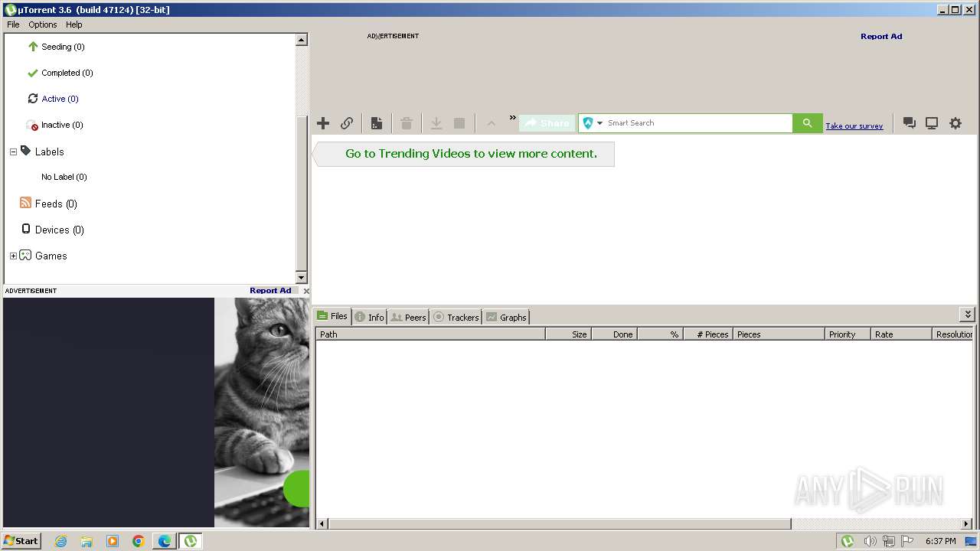Add torrent from URL link icon
The width and height of the screenshot is (980, 551).
point(347,123)
